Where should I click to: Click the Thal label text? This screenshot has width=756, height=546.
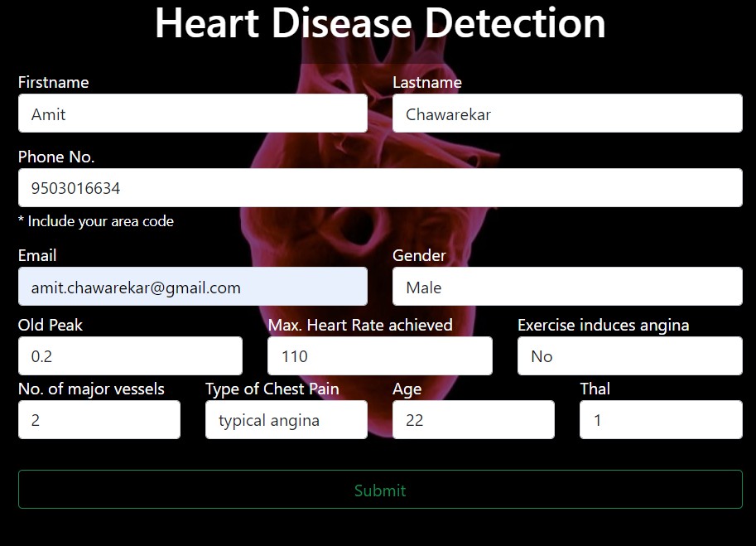tap(595, 389)
